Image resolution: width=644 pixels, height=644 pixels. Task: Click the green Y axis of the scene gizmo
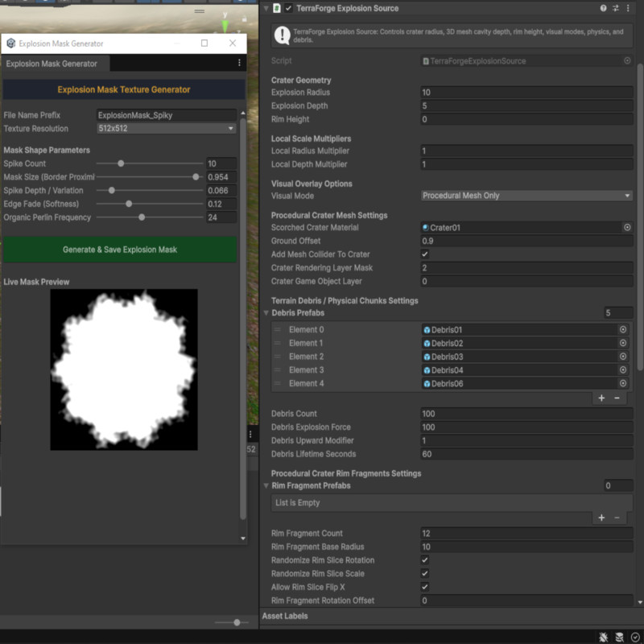click(225, 25)
